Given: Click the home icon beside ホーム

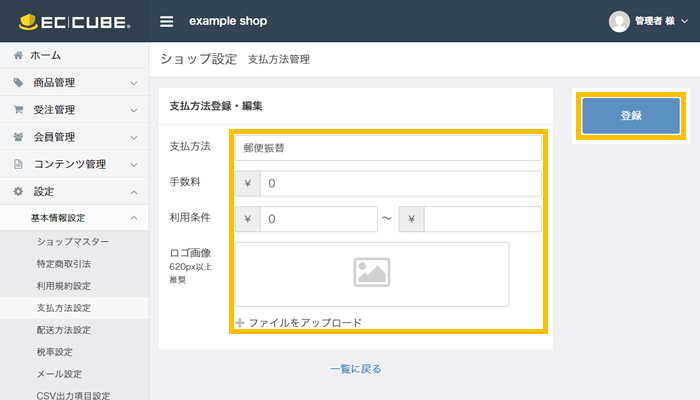Looking at the screenshot, I should click(18, 55).
